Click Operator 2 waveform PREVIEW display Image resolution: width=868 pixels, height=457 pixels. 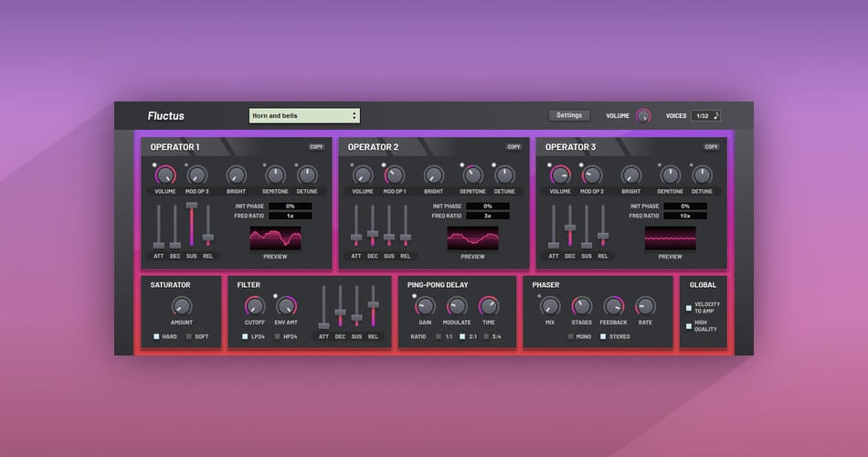pyautogui.click(x=472, y=239)
